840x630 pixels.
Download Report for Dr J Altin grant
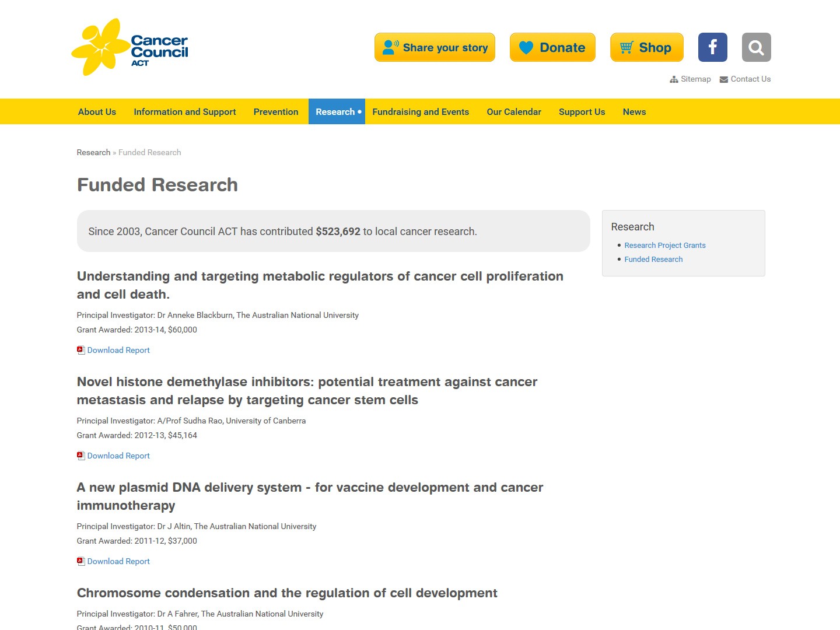pos(118,561)
